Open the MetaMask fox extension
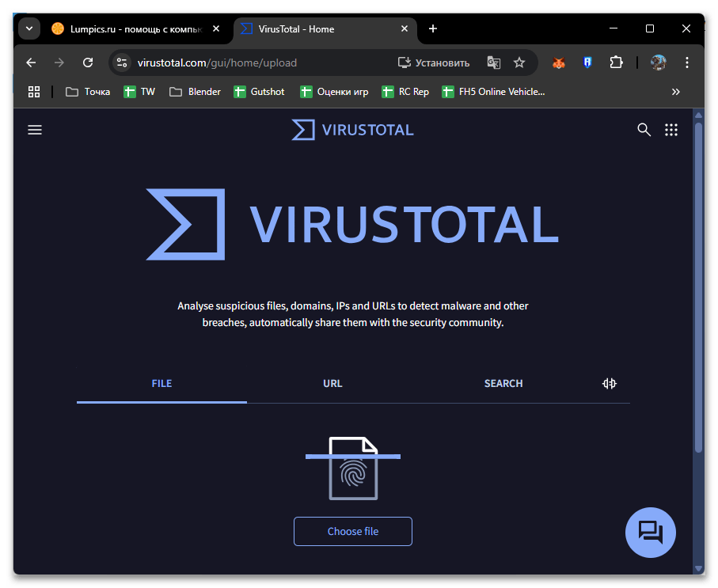This screenshot has height=588, width=718. coord(559,63)
